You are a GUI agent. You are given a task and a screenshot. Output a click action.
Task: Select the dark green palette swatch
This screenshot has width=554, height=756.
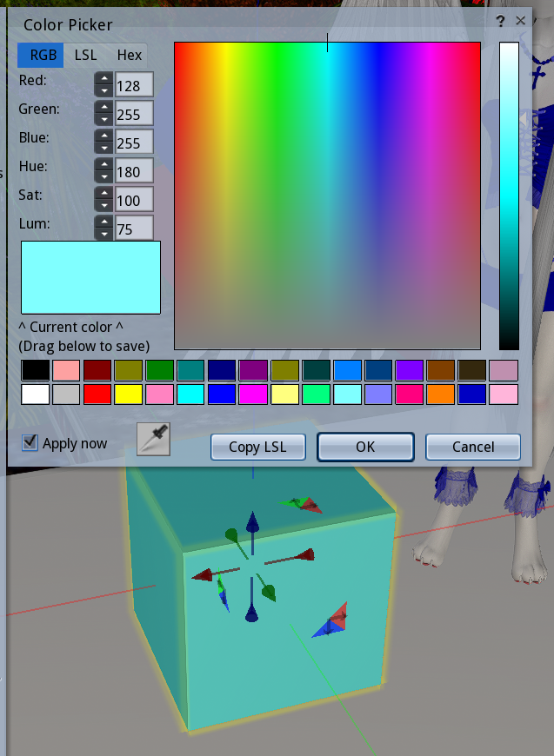click(x=160, y=370)
